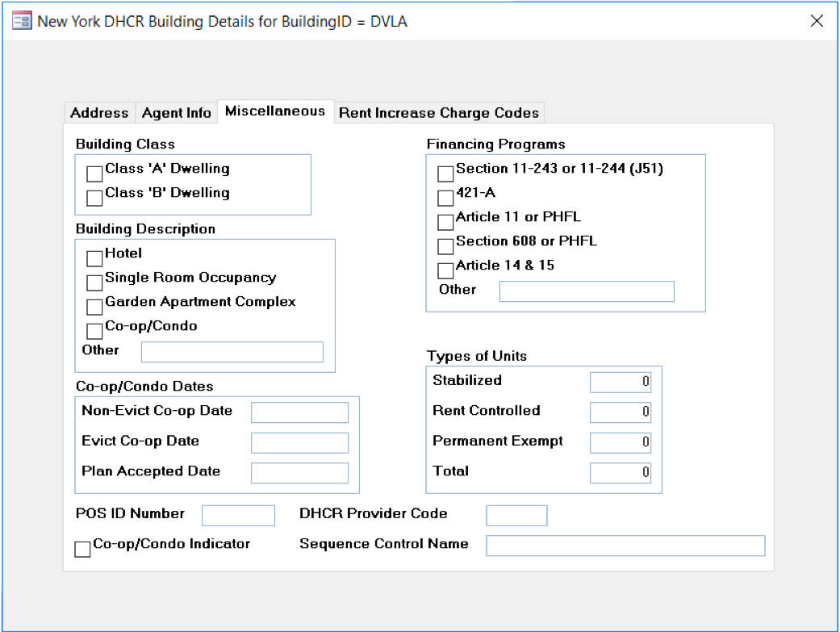Switch to the Address tab
This screenshot has height=632, width=840.
[x=99, y=112]
